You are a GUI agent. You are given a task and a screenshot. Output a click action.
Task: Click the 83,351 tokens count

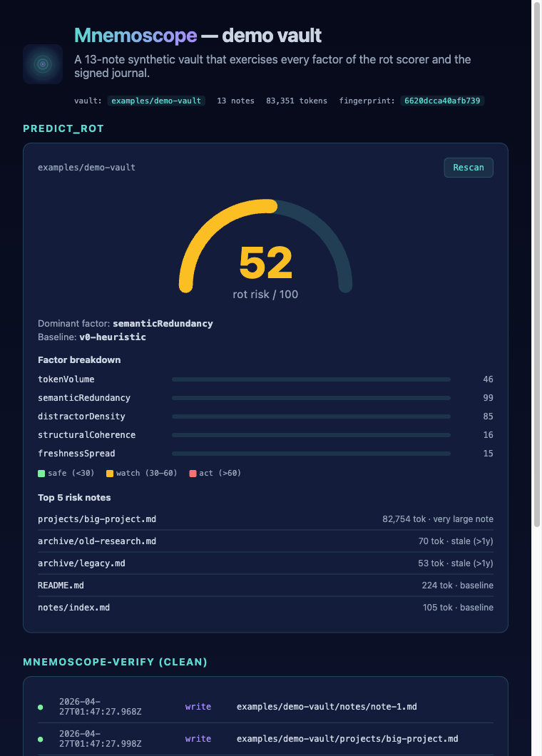297,101
